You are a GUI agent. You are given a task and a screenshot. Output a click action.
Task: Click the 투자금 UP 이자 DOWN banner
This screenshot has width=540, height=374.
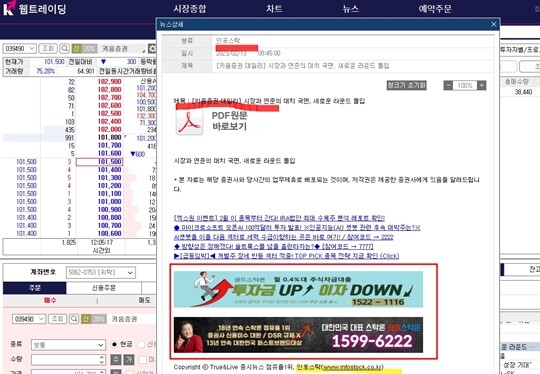298,289
